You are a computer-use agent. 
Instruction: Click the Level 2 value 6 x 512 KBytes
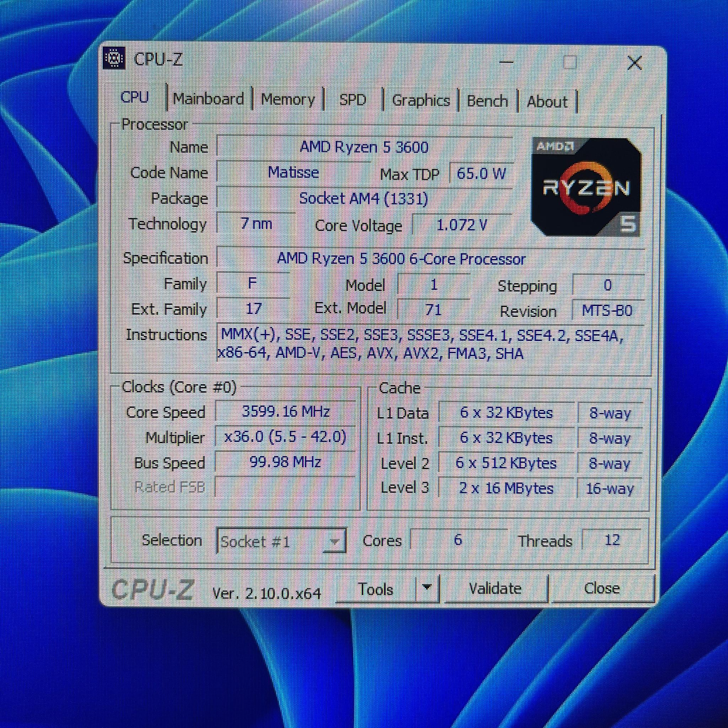pyautogui.click(x=506, y=463)
